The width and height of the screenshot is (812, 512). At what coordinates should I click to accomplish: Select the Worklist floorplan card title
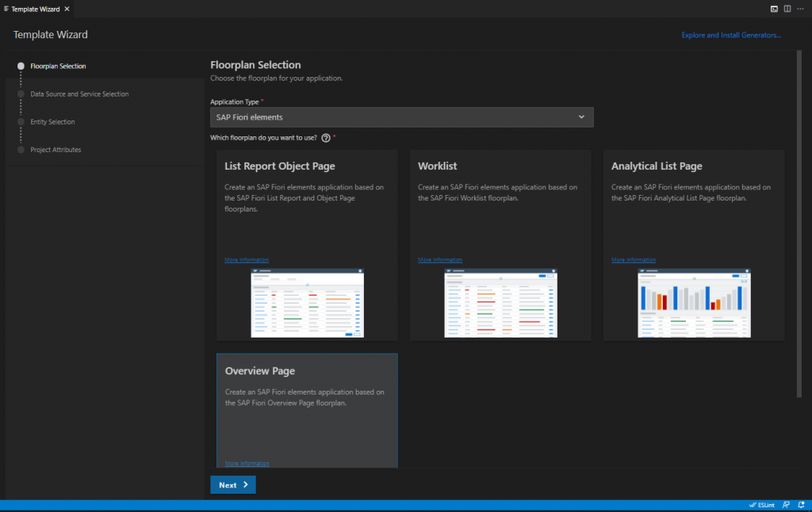tap(437, 166)
